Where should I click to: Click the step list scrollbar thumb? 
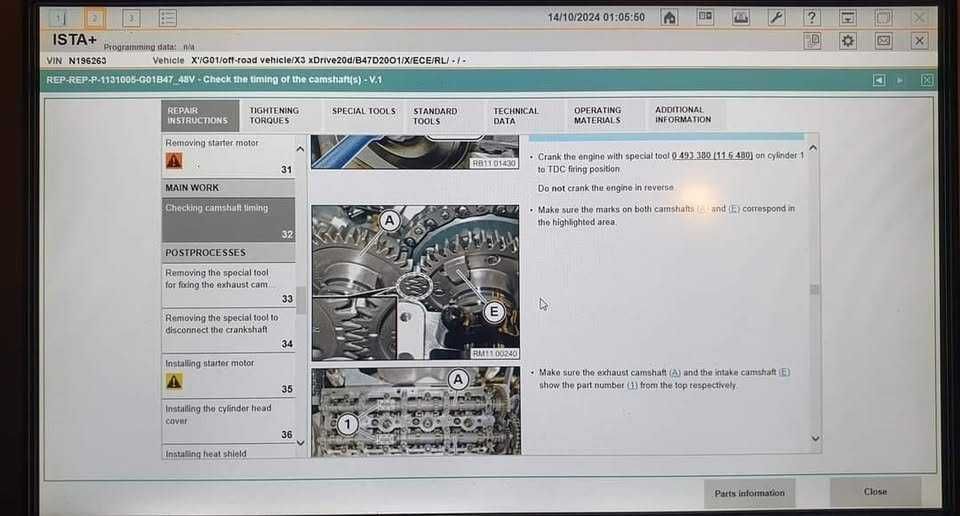tap(301, 301)
